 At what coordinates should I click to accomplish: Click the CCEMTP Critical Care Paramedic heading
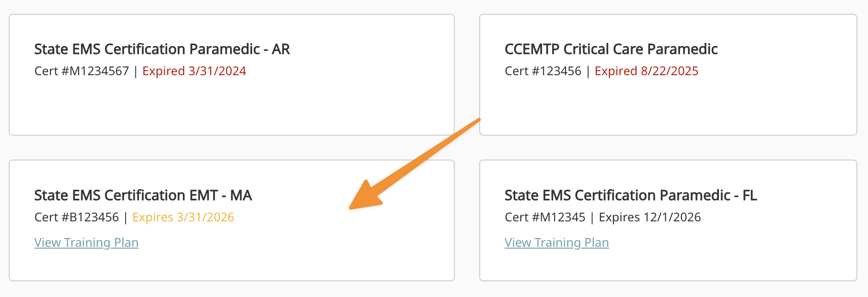tap(611, 49)
